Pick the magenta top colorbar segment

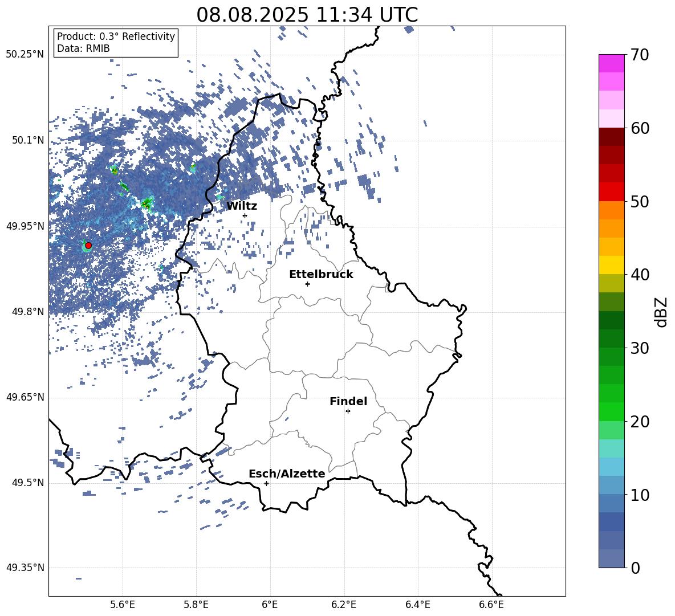point(611,63)
